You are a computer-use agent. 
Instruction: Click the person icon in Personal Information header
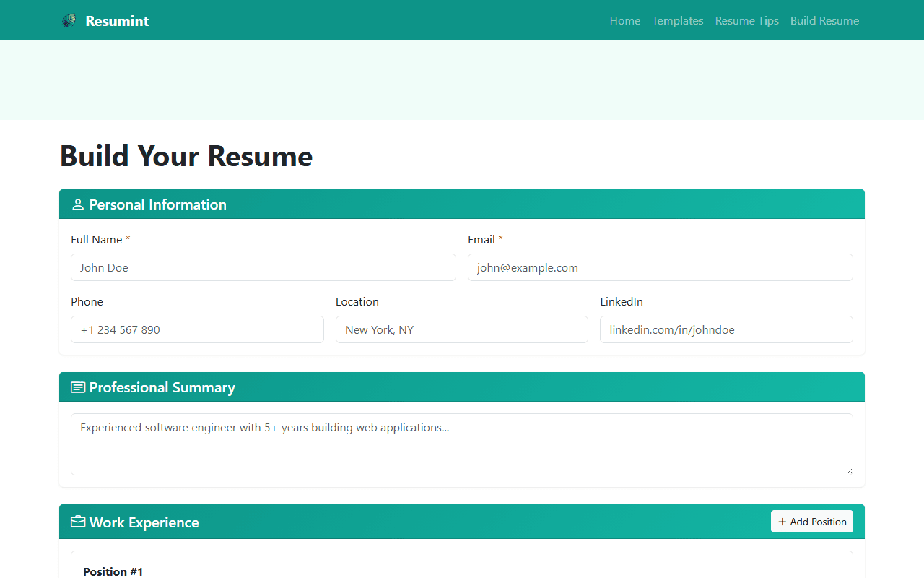(x=77, y=204)
